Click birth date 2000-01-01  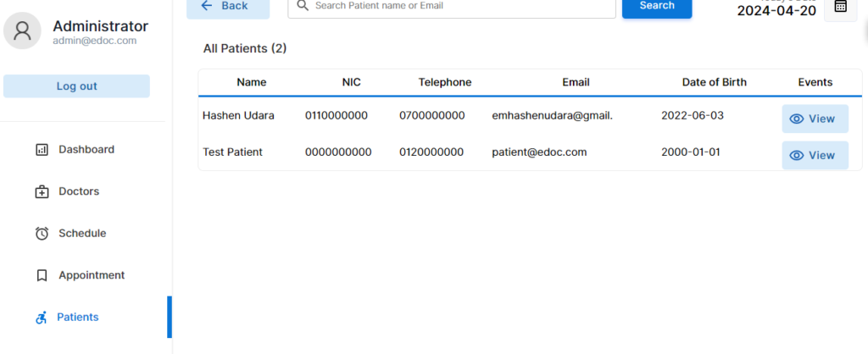[690, 152]
